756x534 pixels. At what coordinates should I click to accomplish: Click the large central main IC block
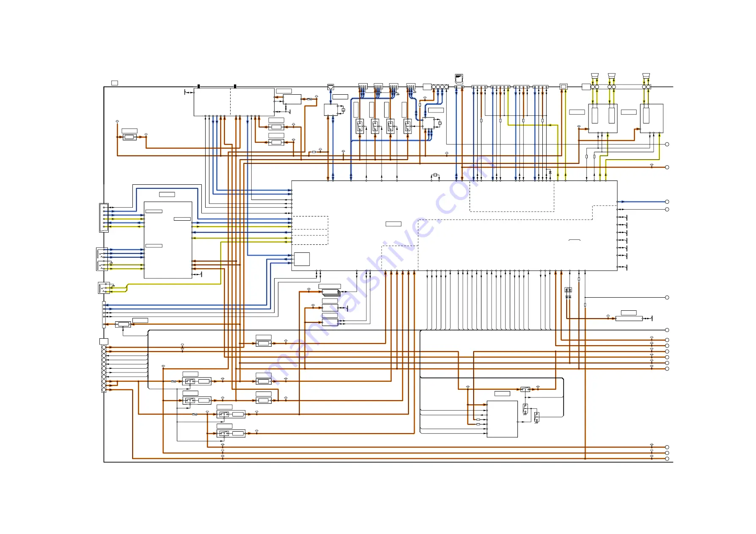coord(454,226)
